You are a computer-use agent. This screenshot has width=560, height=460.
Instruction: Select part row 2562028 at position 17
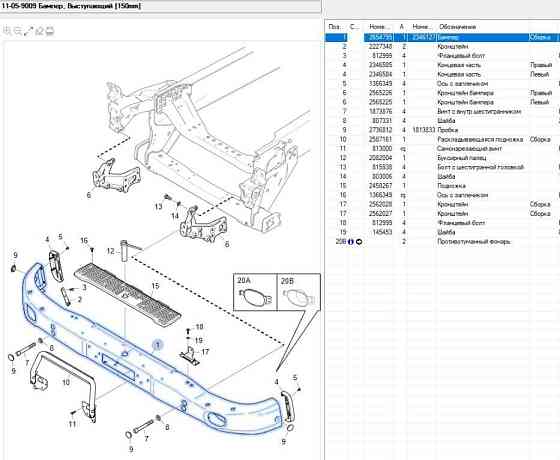coord(442,204)
